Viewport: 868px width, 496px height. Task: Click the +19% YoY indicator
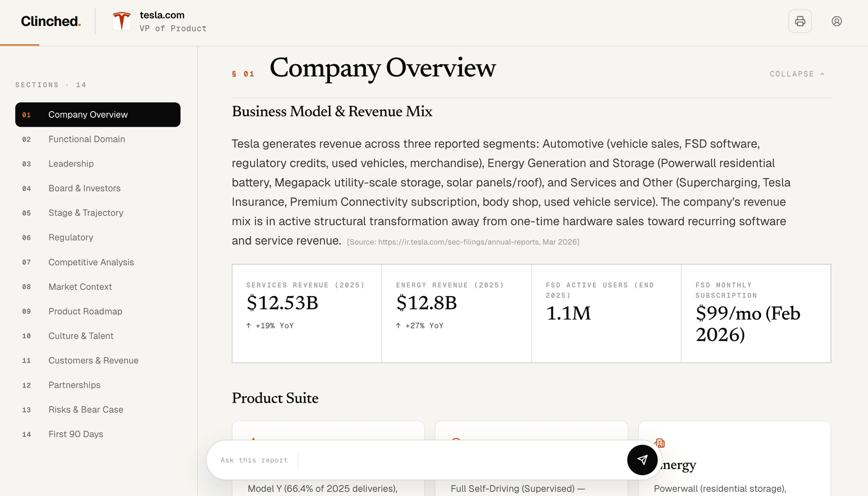[x=270, y=326]
